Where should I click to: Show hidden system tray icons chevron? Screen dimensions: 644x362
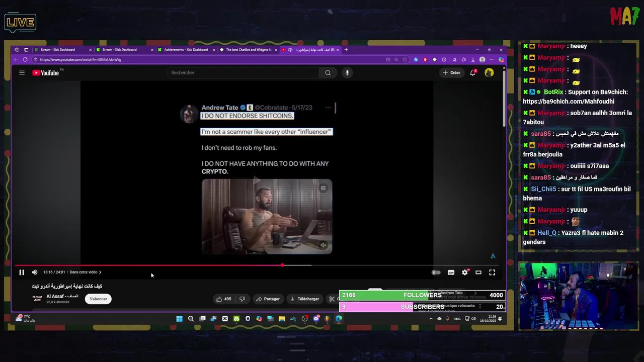click(431, 319)
